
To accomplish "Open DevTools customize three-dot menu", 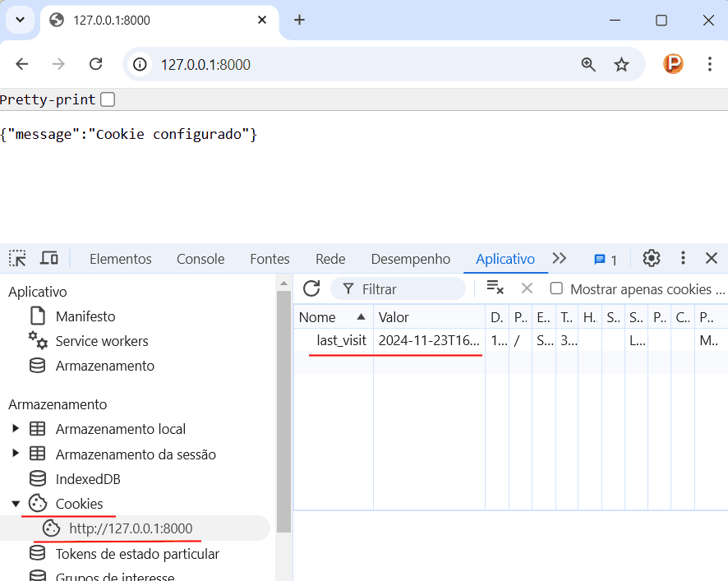I will (x=683, y=258).
